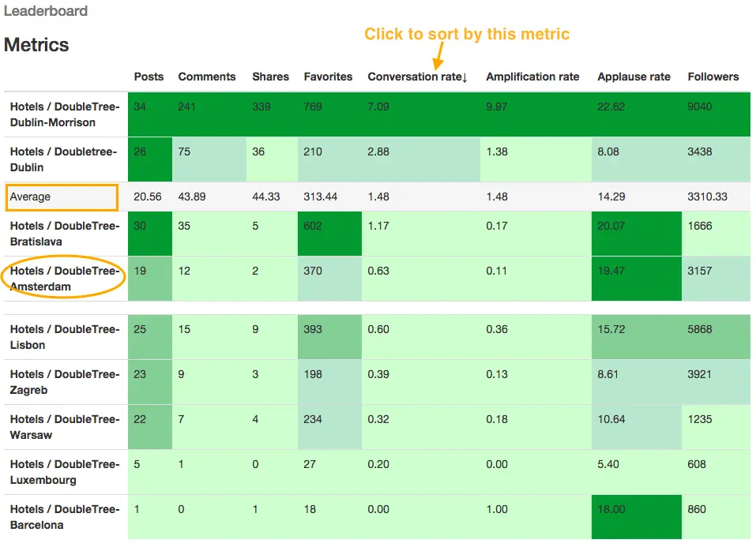The image size is (756, 547).
Task: Select the Hotels / DoubleTree-Dublin-Morrison row label
Action: [x=64, y=114]
